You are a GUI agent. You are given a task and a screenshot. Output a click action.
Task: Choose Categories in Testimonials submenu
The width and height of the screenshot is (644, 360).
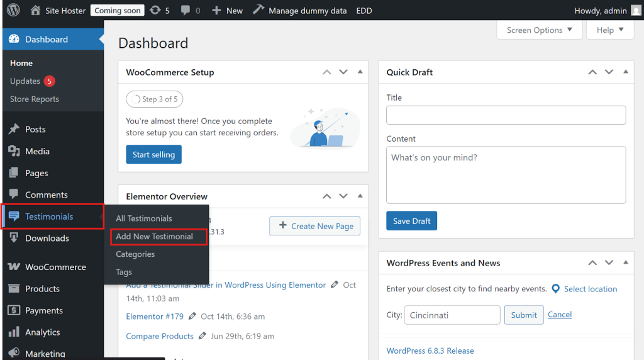[x=135, y=254]
